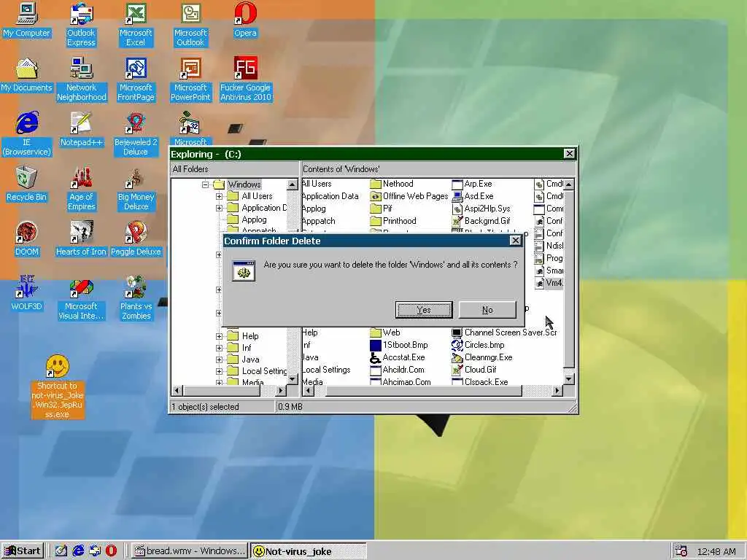The image size is (747, 560).
Task: Expand the Java folder tree node
Action: click(x=219, y=359)
